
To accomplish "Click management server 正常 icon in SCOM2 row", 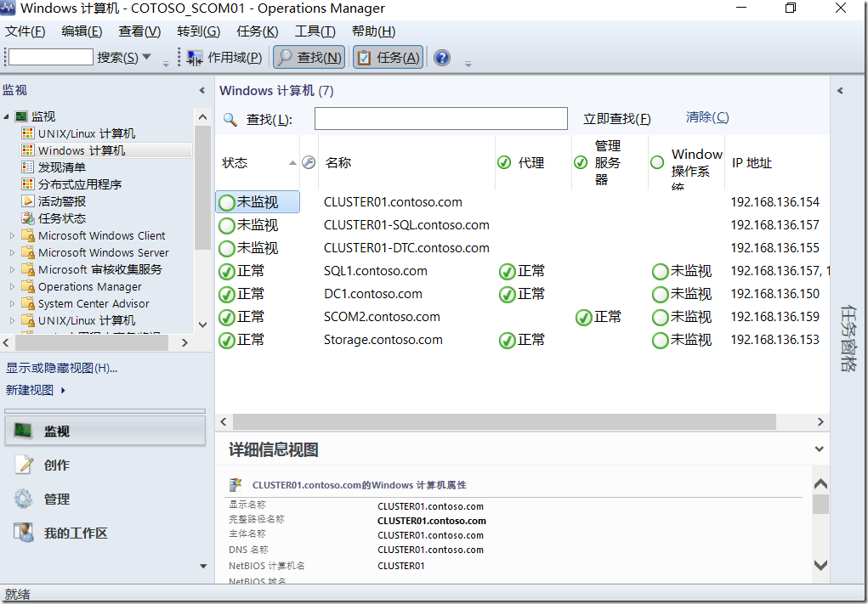I will 583,318.
